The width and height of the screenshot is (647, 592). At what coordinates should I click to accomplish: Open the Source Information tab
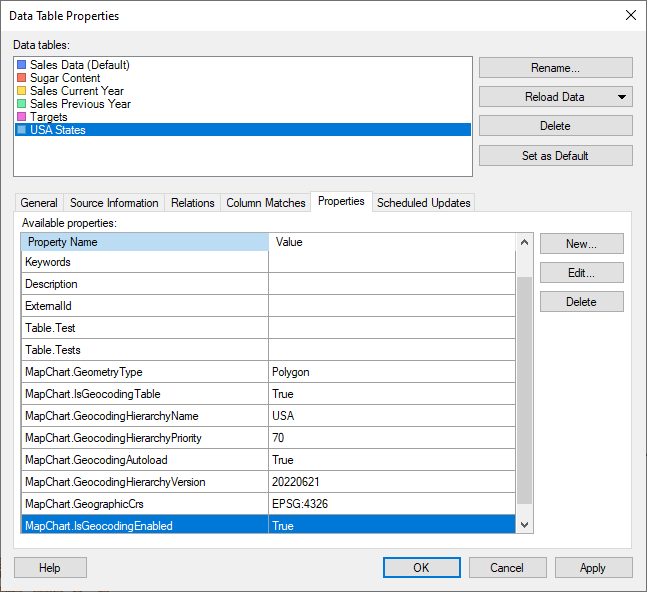(x=114, y=203)
